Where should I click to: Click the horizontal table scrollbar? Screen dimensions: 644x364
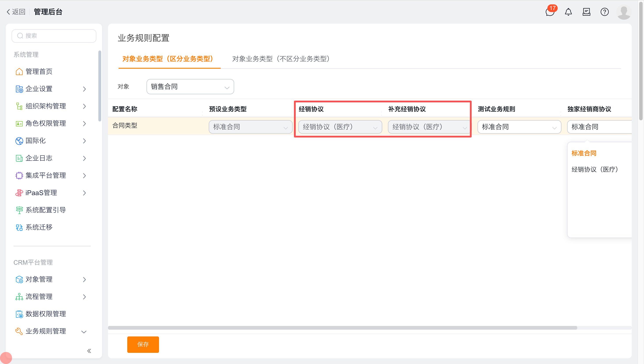[342, 328]
